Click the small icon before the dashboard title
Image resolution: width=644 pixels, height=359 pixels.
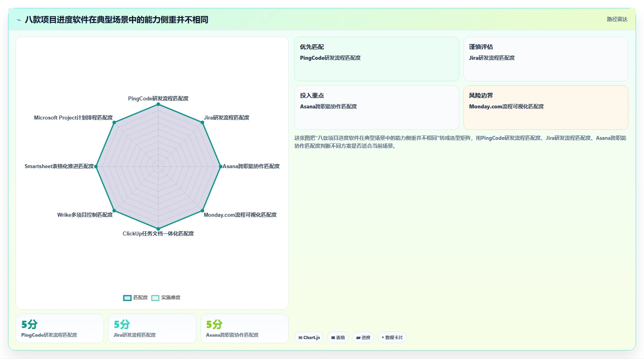click(x=19, y=20)
